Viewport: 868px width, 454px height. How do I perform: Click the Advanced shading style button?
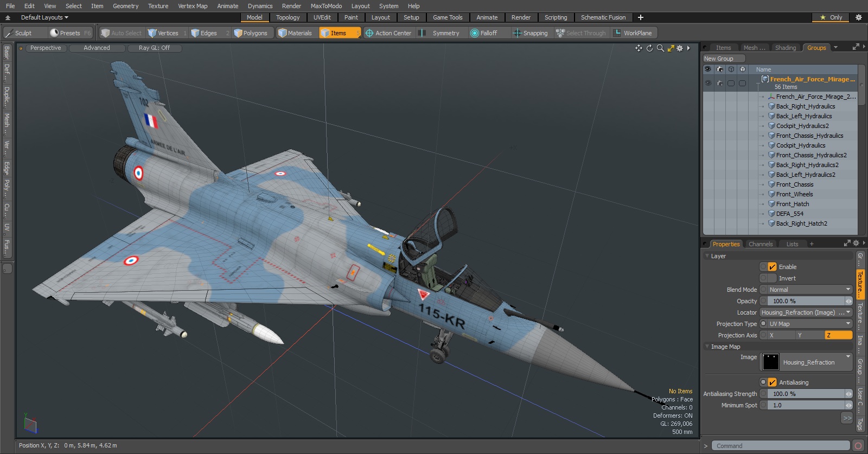click(x=97, y=48)
